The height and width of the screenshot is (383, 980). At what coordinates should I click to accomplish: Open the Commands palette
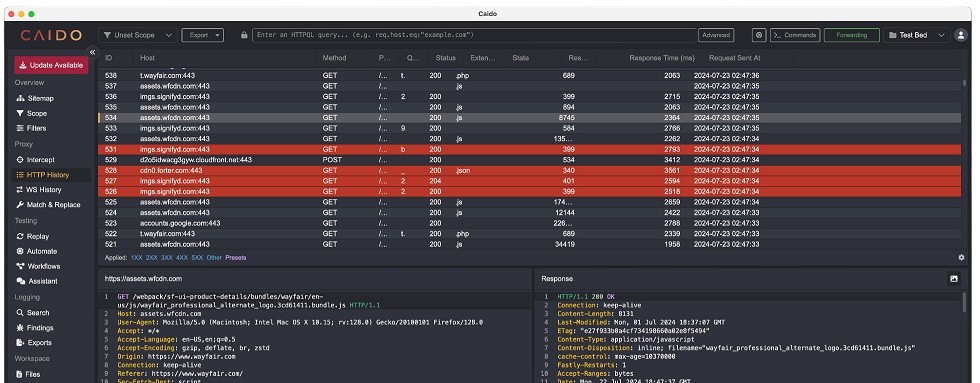[x=795, y=35]
